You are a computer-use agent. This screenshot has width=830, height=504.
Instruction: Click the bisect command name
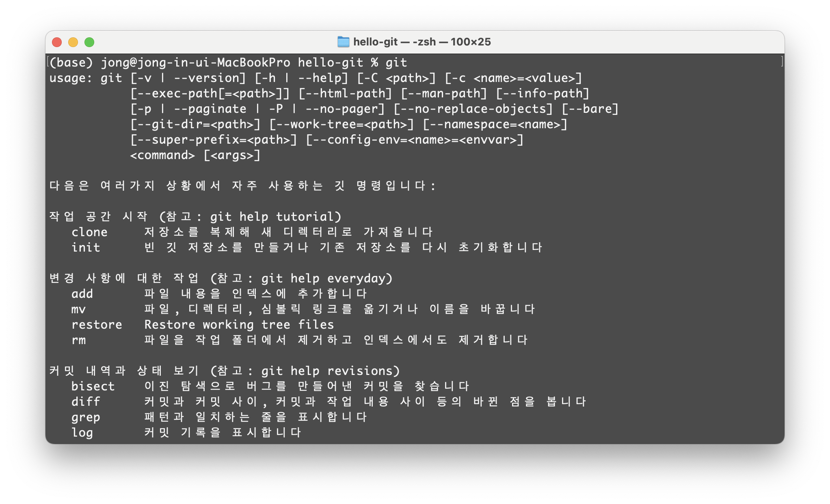pos(93,386)
